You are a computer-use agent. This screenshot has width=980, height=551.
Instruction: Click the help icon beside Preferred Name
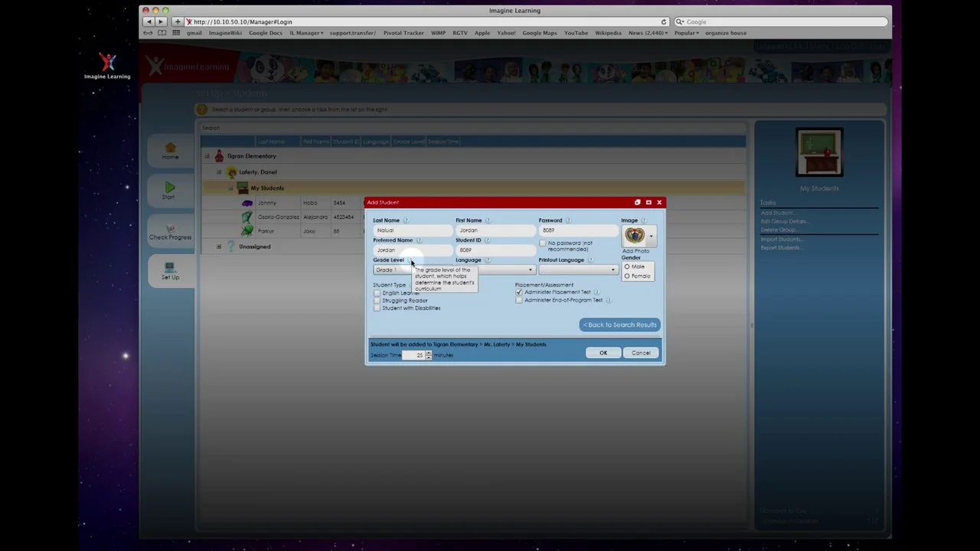[419, 240]
